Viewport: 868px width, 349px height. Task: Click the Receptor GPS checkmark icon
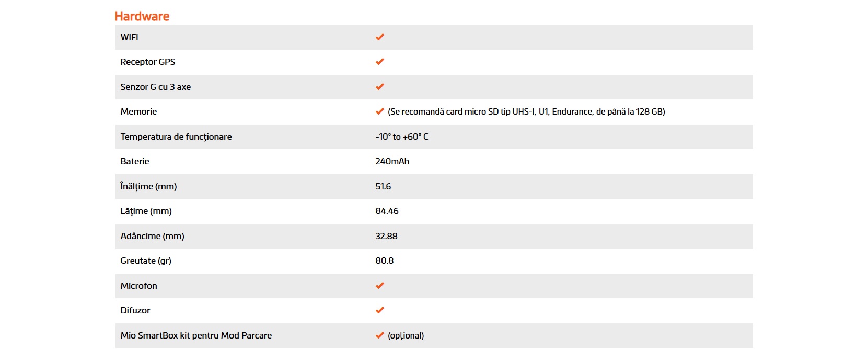[380, 62]
